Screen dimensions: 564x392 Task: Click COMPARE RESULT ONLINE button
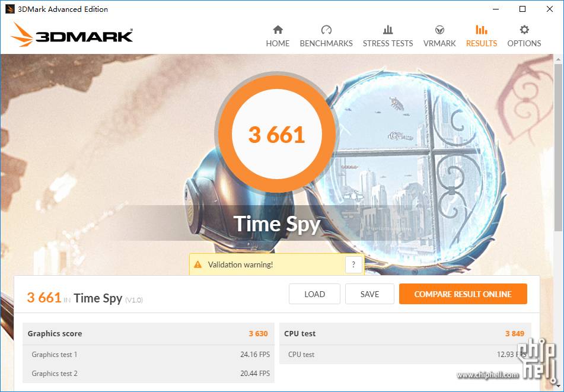[463, 294]
